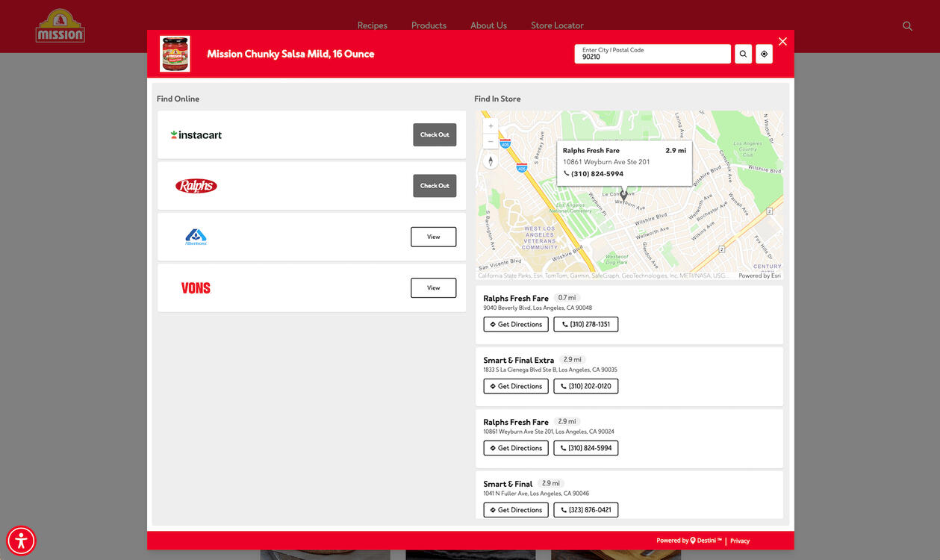Get Directions to Ralphs on Weyburn Ave
Viewport: 940px width, 560px height.
[516, 448]
